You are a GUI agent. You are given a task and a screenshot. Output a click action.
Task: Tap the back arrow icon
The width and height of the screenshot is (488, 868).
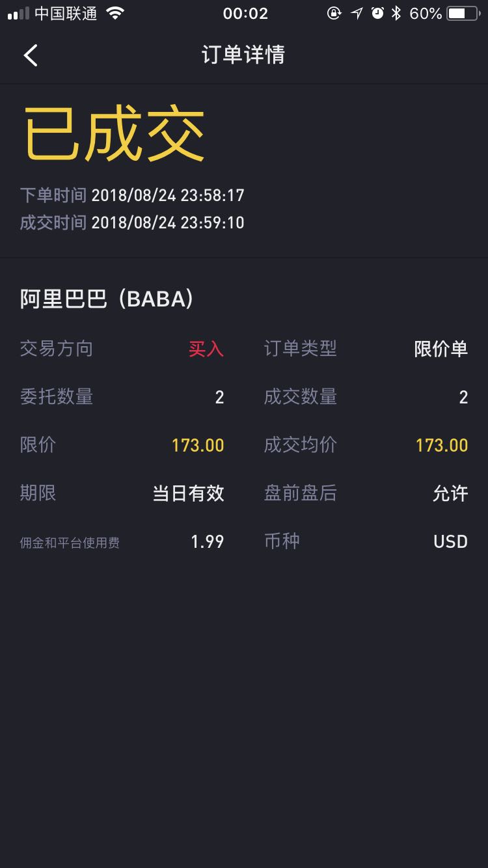coord(31,55)
